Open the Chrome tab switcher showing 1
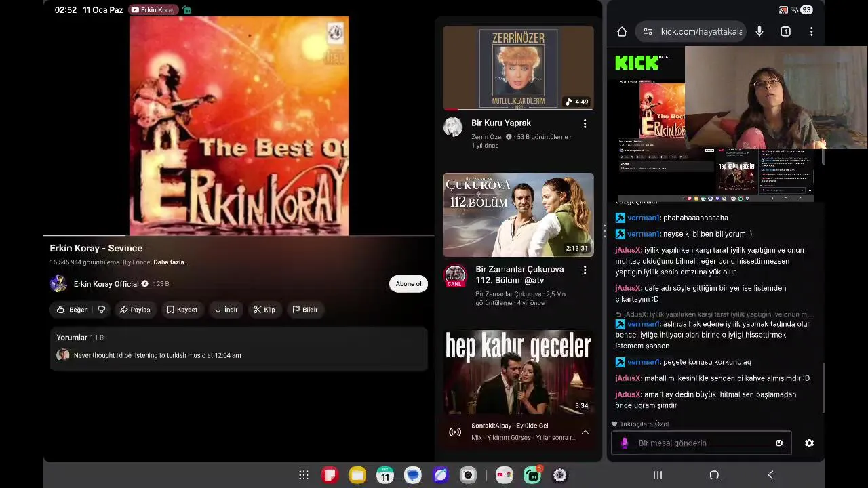 pos(785,31)
